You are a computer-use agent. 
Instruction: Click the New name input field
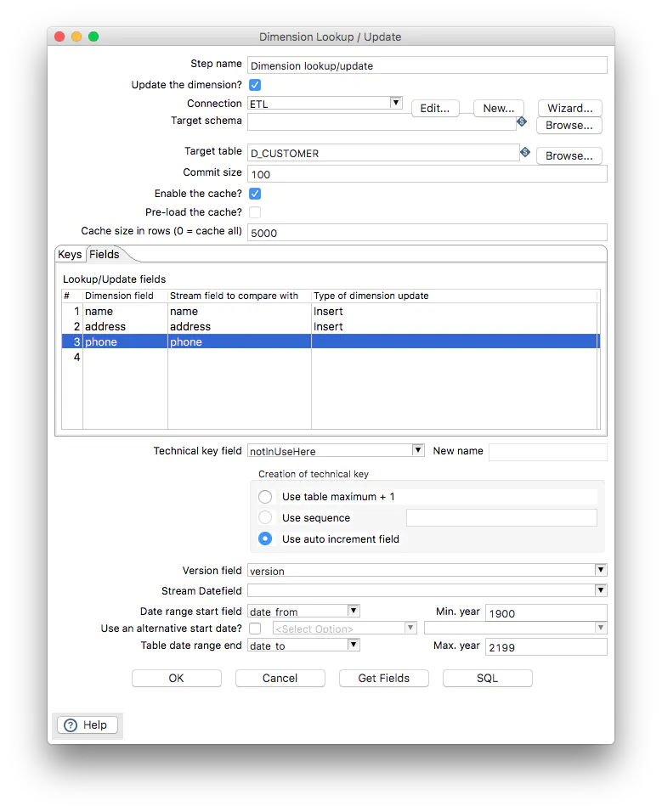[x=548, y=452]
